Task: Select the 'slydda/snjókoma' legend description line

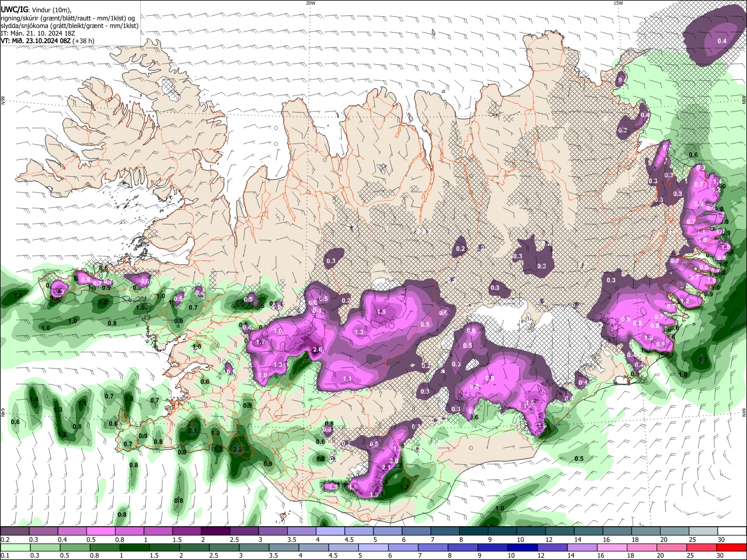Action: (69, 26)
